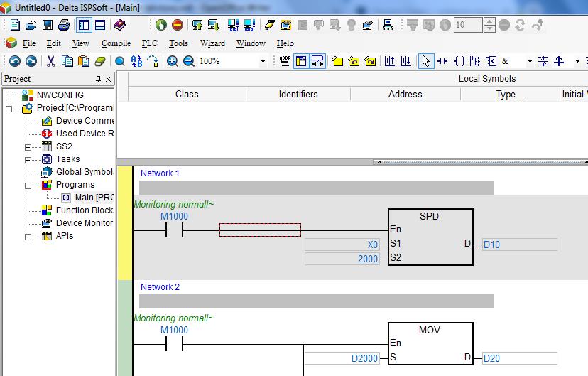The height and width of the screenshot is (376, 588).
Task: Select the Cut scissors icon
Action: pos(52,61)
